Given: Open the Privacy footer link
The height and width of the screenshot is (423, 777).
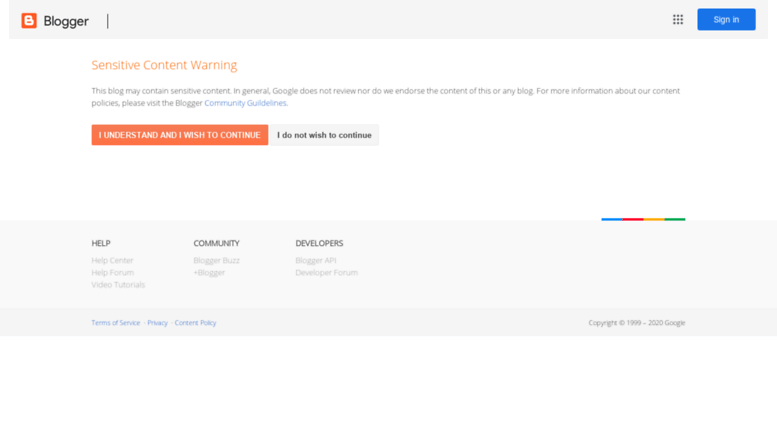Looking at the screenshot, I should 158,323.
